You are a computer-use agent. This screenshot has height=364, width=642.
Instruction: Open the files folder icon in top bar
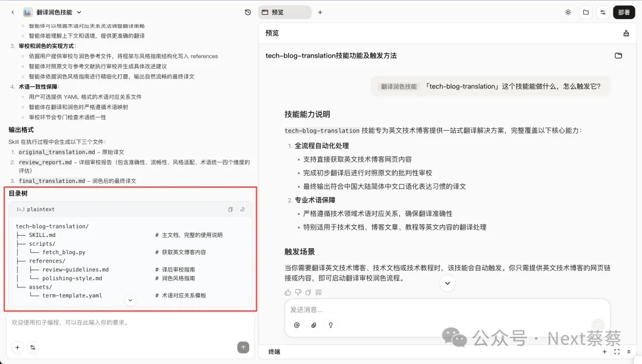pyautogui.click(x=586, y=12)
